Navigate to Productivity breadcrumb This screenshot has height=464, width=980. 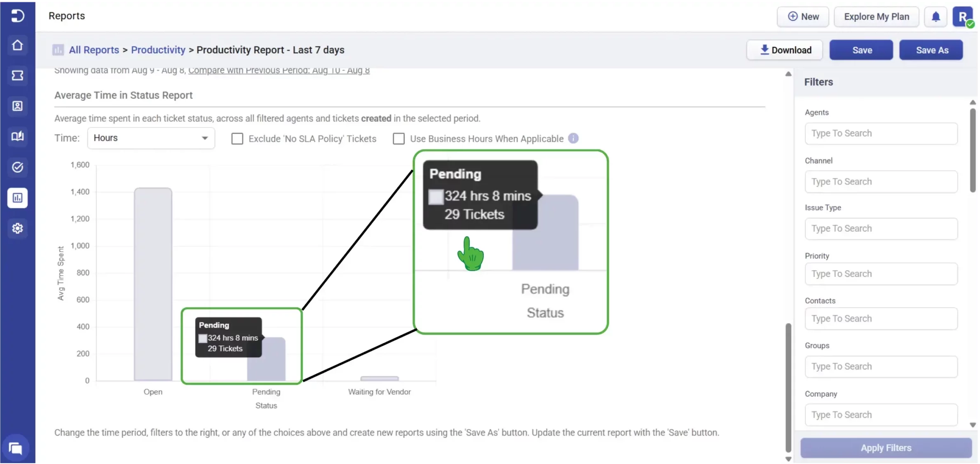click(158, 50)
